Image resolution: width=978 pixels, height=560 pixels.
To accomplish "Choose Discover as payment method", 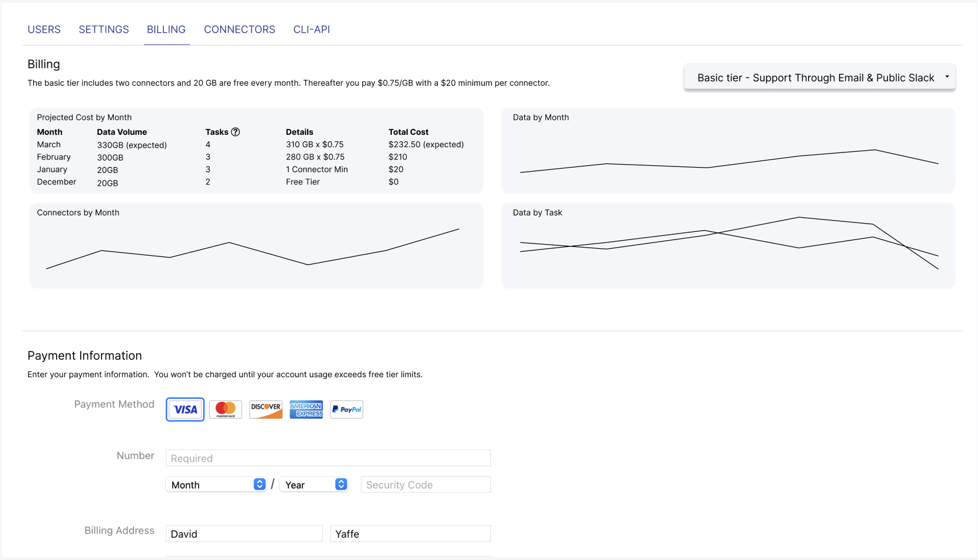I will click(266, 409).
